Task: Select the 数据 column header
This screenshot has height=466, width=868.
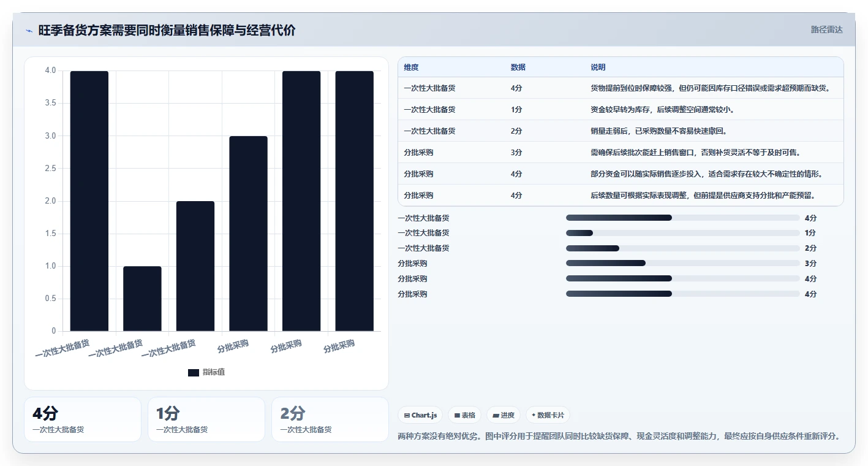Action: click(x=518, y=67)
